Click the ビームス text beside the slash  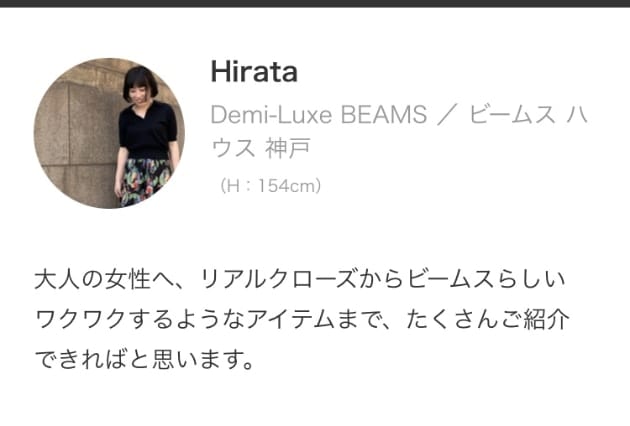pyautogui.click(x=512, y=114)
